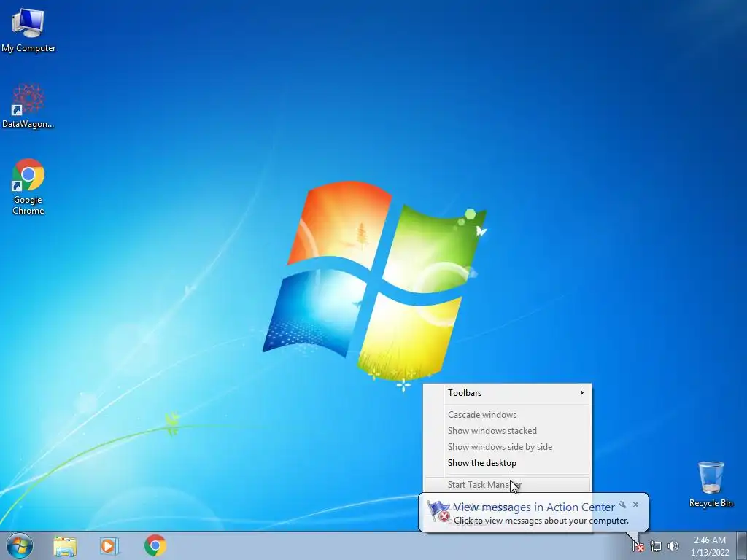This screenshot has height=560, width=747.
Task: Click View messages in Action Center balloon
Action: [x=534, y=507]
